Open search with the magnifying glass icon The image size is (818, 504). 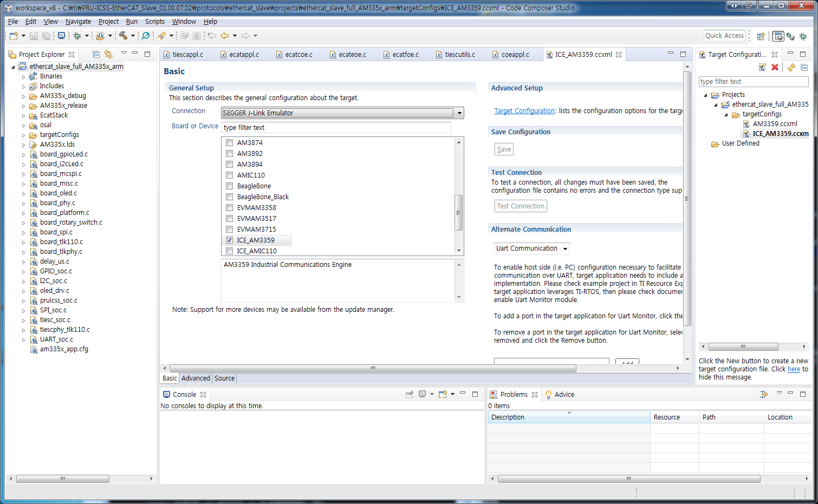click(145, 36)
